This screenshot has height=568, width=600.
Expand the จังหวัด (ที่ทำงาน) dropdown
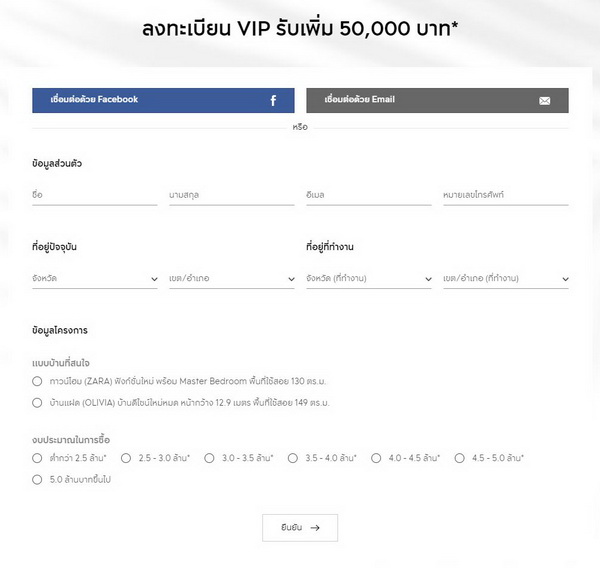368,278
